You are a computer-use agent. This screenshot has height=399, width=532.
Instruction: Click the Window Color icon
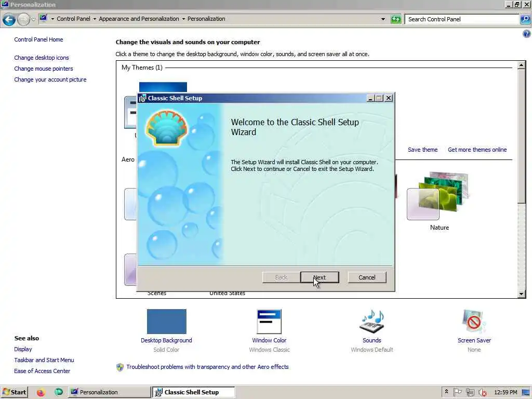click(x=269, y=322)
